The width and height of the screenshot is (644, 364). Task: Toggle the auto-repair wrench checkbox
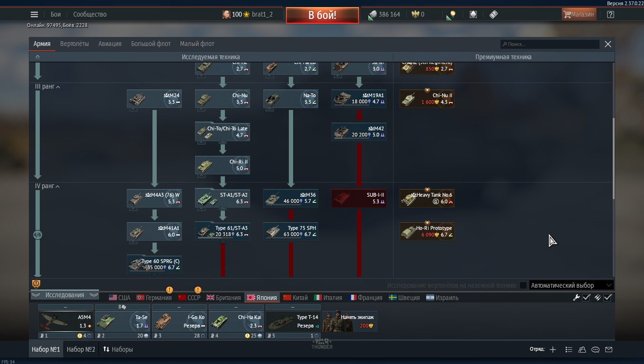click(586, 298)
